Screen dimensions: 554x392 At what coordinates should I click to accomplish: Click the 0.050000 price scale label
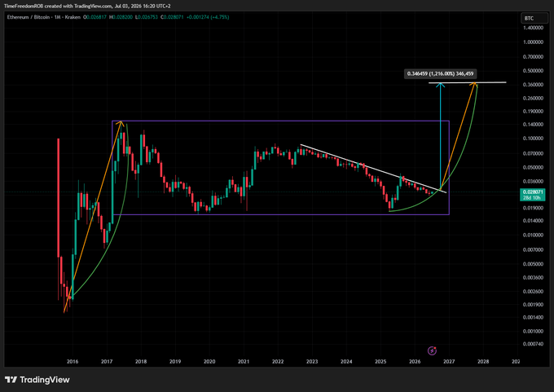point(533,168)
